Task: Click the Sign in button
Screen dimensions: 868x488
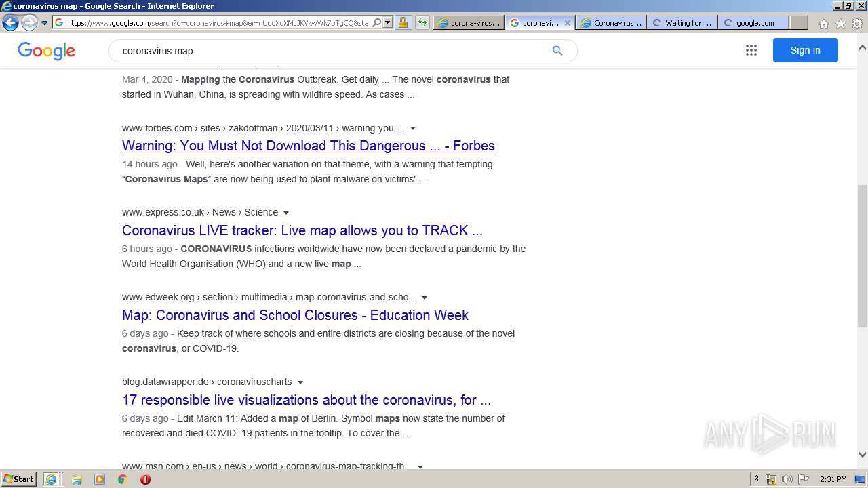Action: click(805, 50)
